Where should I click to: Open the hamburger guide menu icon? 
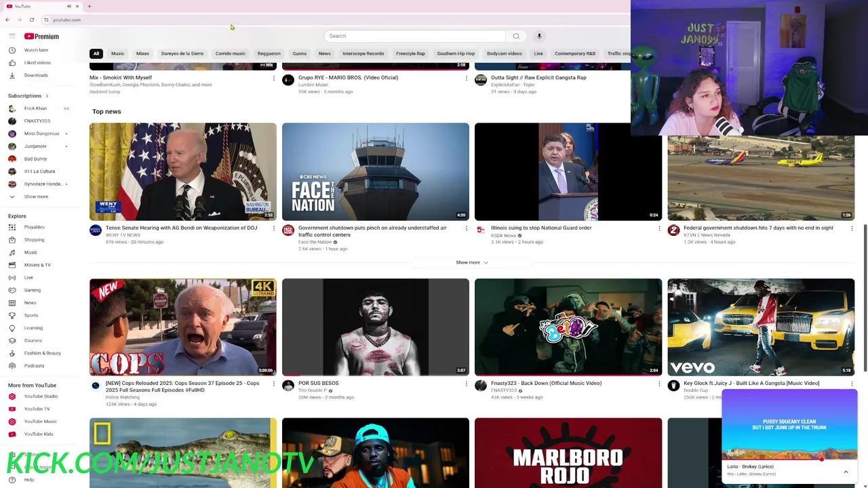click(12, 36)
